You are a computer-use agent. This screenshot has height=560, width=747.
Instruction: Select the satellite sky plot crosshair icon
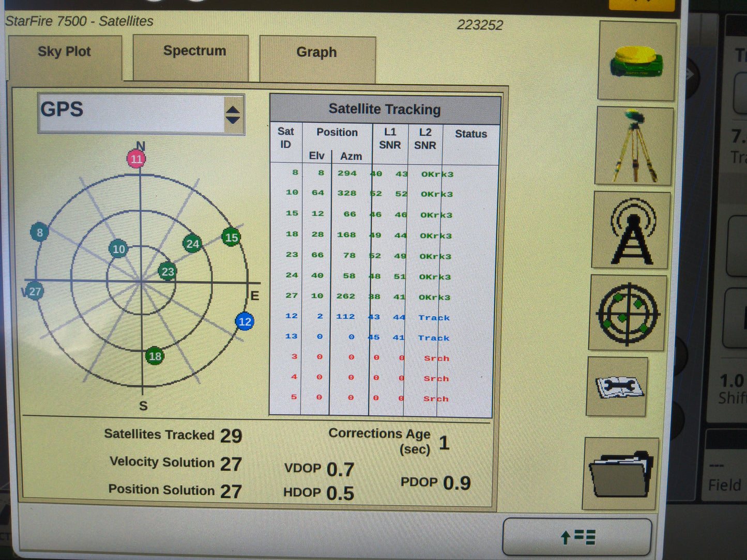(x=628, y=313)
